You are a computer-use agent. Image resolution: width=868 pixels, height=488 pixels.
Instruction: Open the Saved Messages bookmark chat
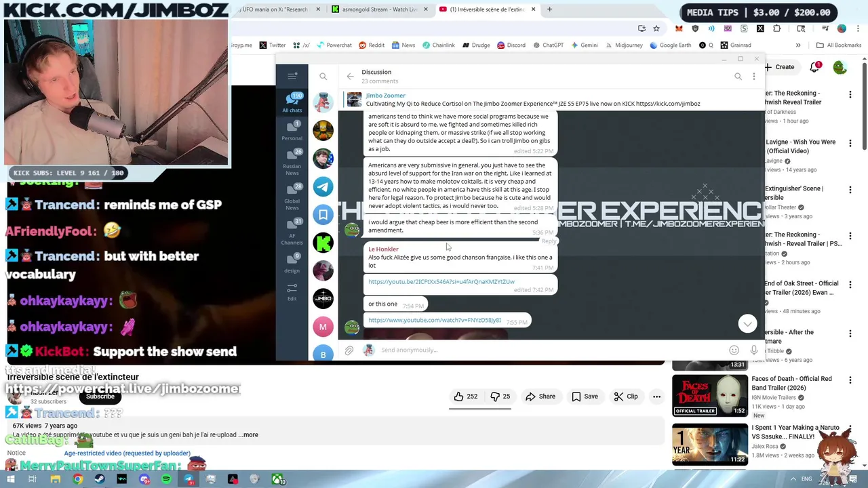(323, 214)
